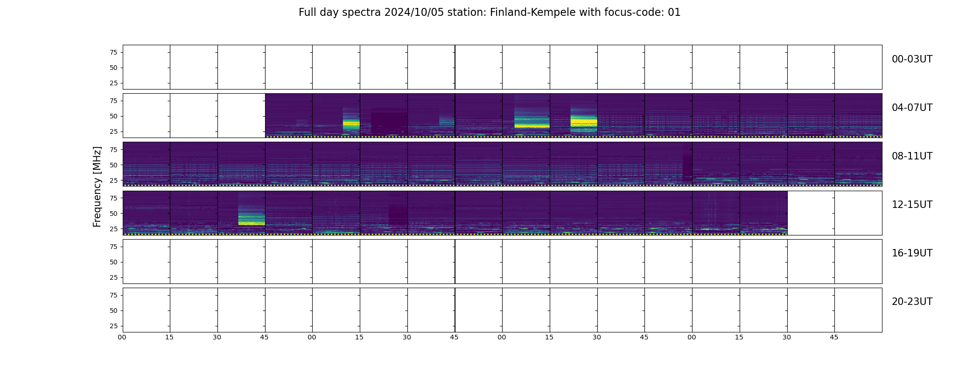Click the '25' tick label of 08-11UT row
This screenshot has width=980, height=373.
tap(113, 180)
